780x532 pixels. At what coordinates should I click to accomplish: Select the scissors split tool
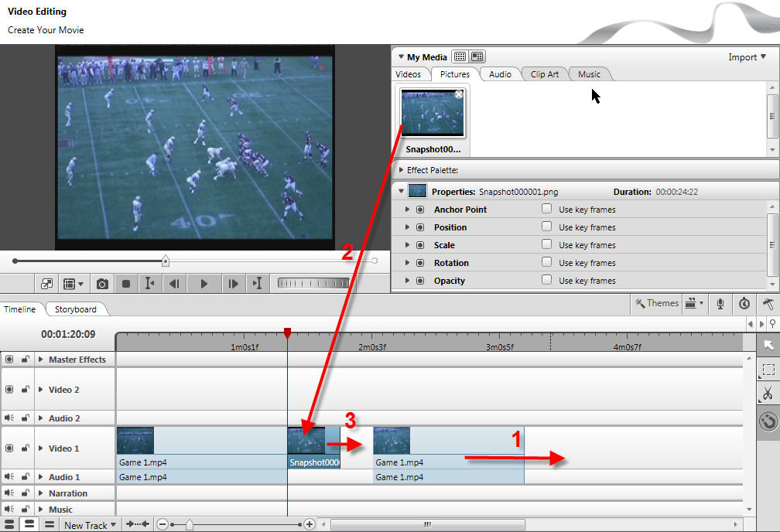click(768, 394)
